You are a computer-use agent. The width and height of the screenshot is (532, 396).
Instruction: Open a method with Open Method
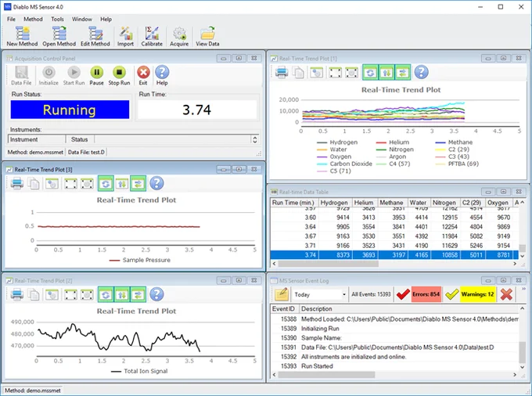click(x=59, y=36)
